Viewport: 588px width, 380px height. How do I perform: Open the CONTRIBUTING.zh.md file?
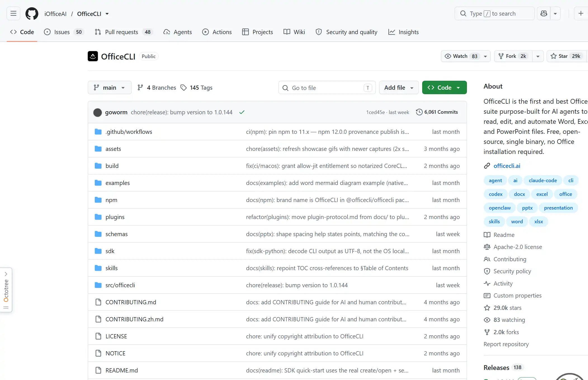pyautogui.click(x=134, y=319)
